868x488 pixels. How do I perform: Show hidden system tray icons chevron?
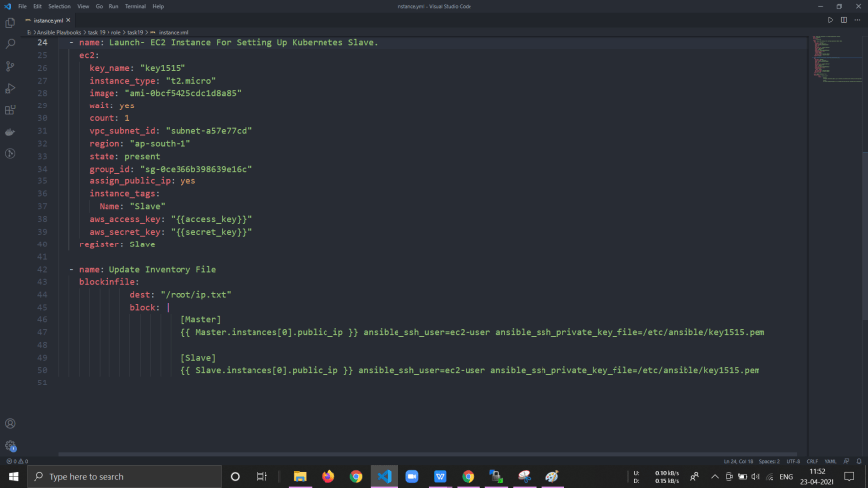pyautogui.click(x=715, y=476)
